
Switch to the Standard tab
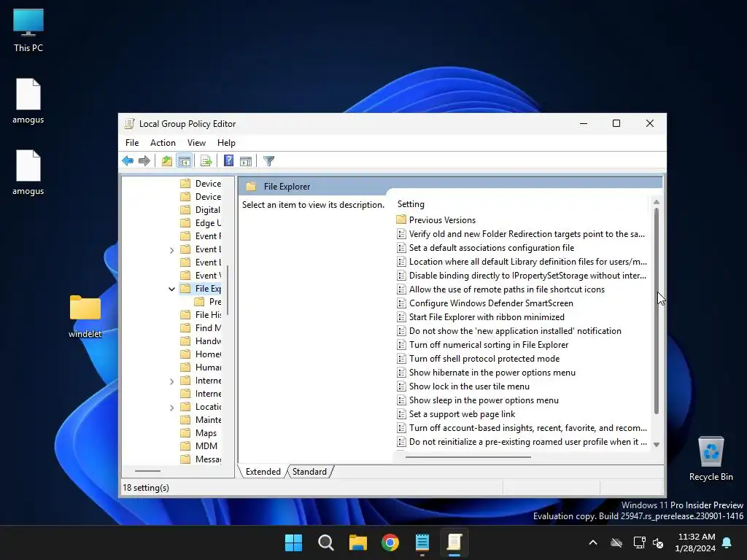[309, 472]
